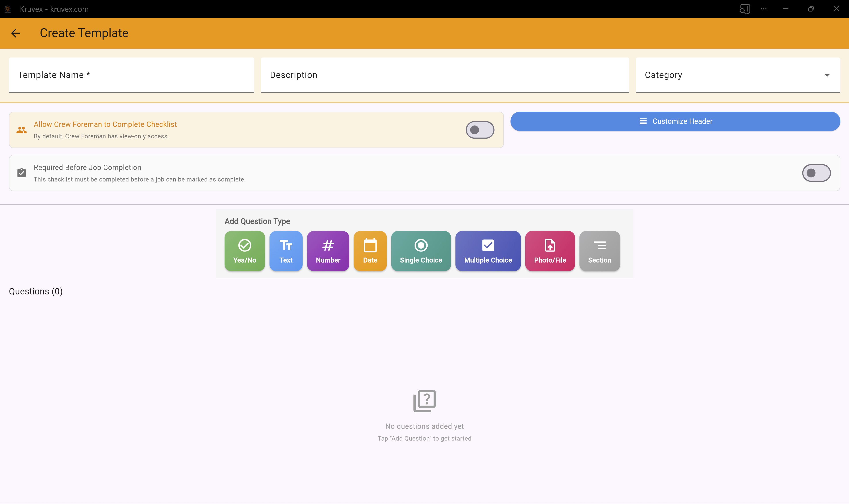Viewport: 849px width, 504px height.
Task: Toggle Required Before Job Completion switch
Action: [816, 173]
